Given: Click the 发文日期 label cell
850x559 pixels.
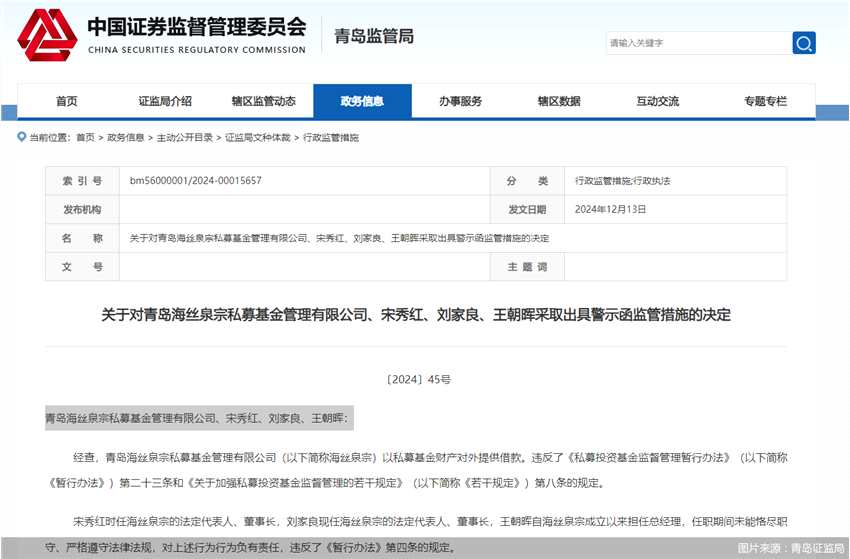Looking at the screenshot, I should click(x=527, y=210).
